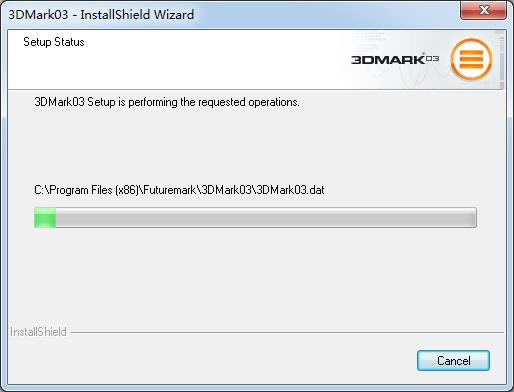Close the InstallShield Wizard window
The width and height of the screenshot is (514, 392).
pyautogui.click(x=484, y=10)
